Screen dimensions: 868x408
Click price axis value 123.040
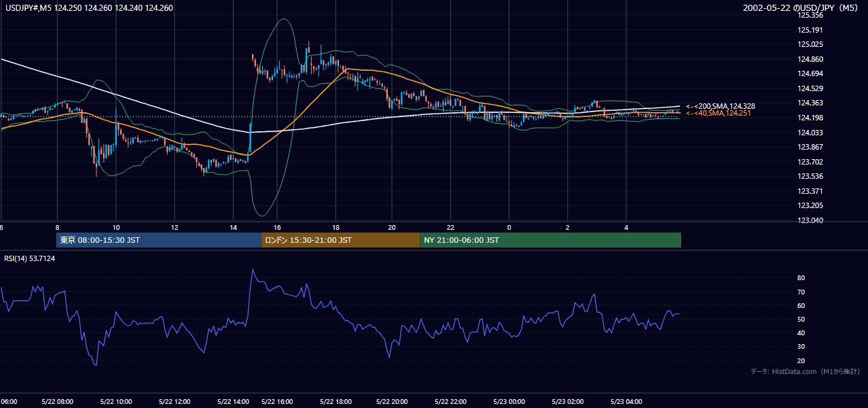click(x=811, y=220)
